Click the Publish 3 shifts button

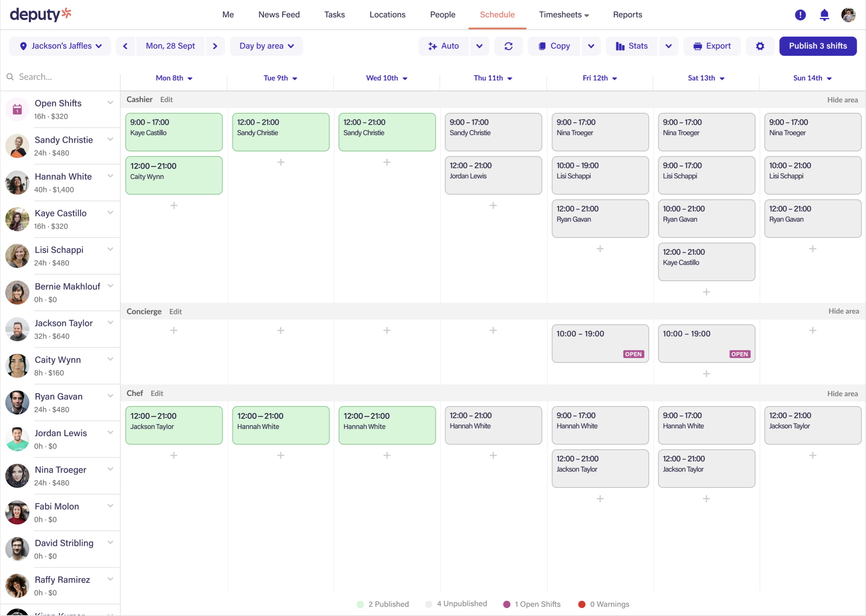[818, 46]
